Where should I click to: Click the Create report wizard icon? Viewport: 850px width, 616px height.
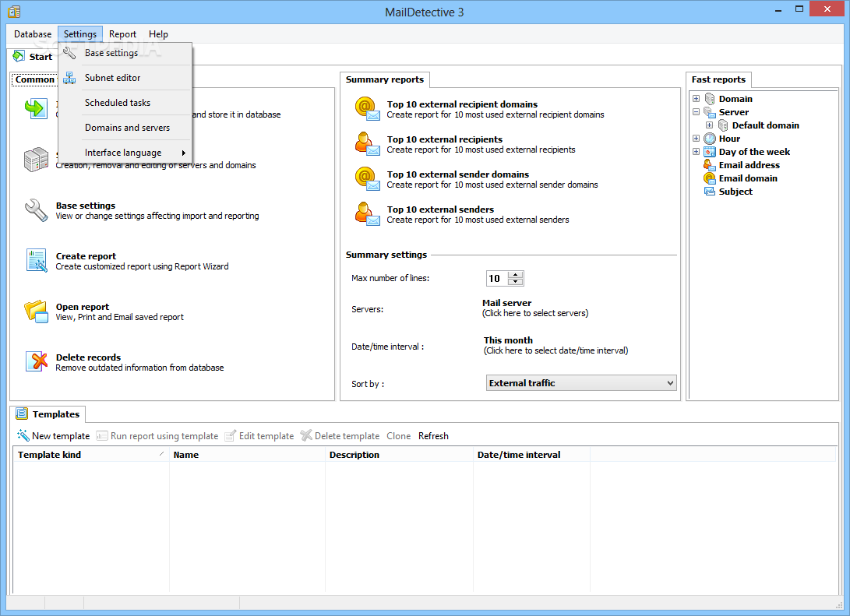point(37,261)
